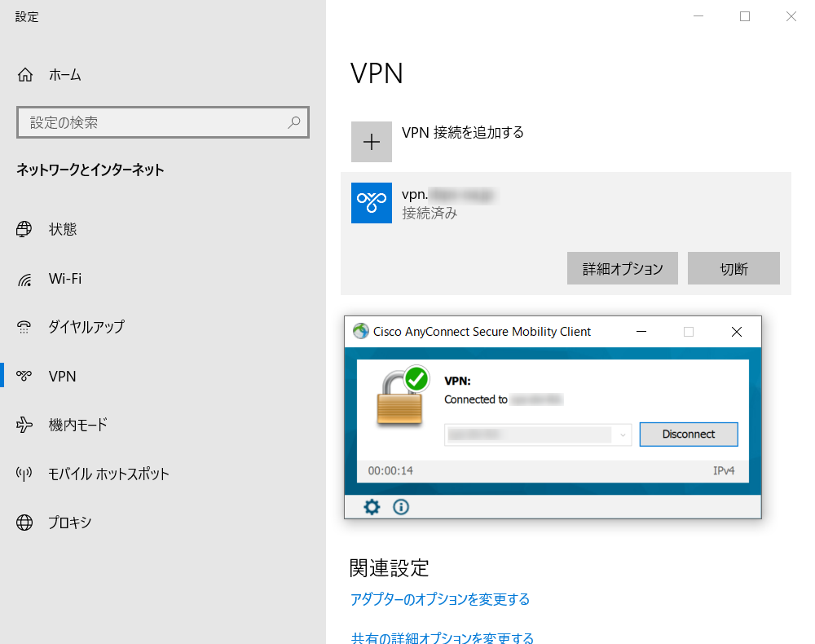Click the green checkmark padlock graphic
Screen dimensions: 815x644
click(x=401, y=397)
